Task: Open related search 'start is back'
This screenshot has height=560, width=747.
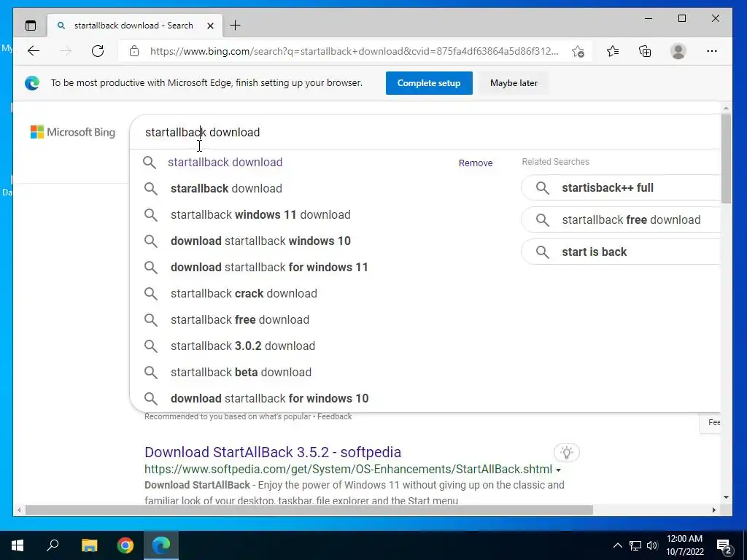Action: (620, 252)
